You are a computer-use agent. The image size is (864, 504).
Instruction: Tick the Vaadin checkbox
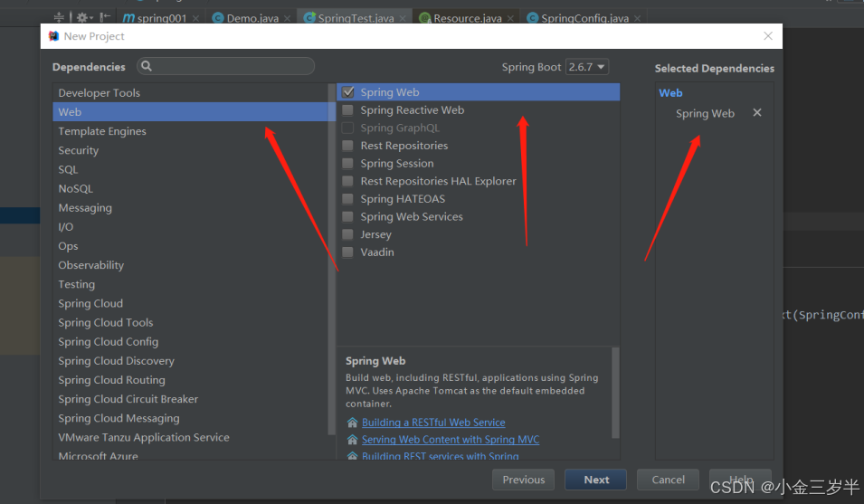pos(347,252)
